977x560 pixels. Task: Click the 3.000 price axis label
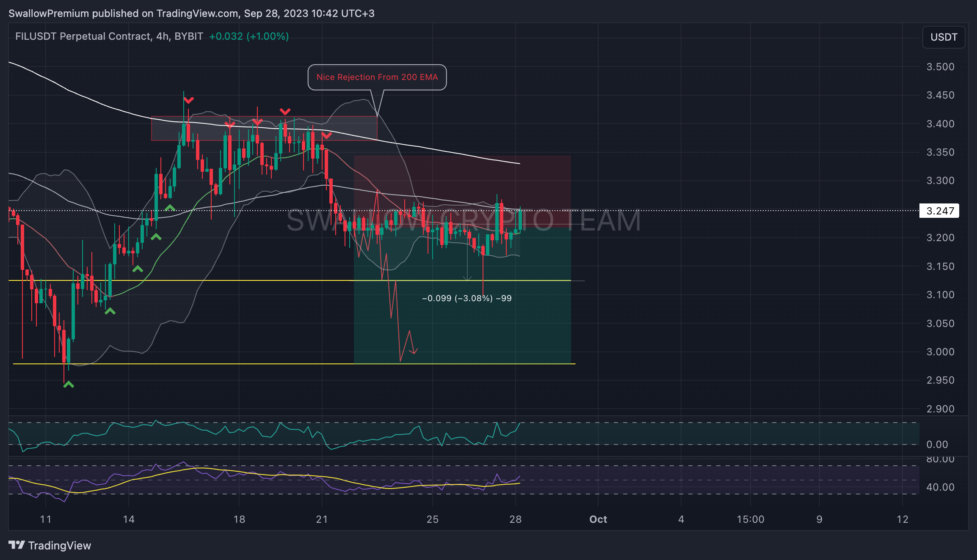(940, 352)
